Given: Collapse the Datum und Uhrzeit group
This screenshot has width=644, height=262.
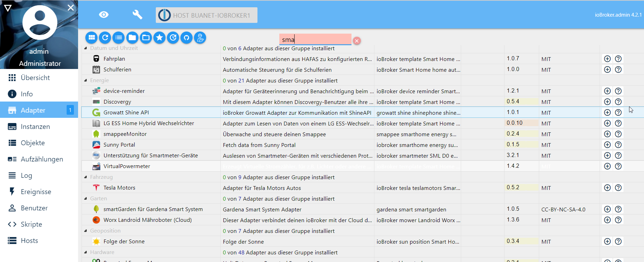Looking at the screenshot, I should tap(86, 48).
